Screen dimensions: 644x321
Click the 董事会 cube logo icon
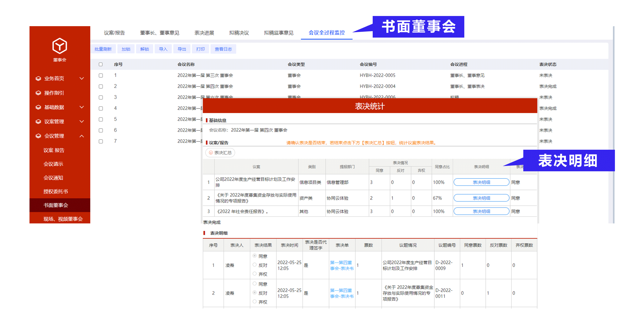(59, 46)
